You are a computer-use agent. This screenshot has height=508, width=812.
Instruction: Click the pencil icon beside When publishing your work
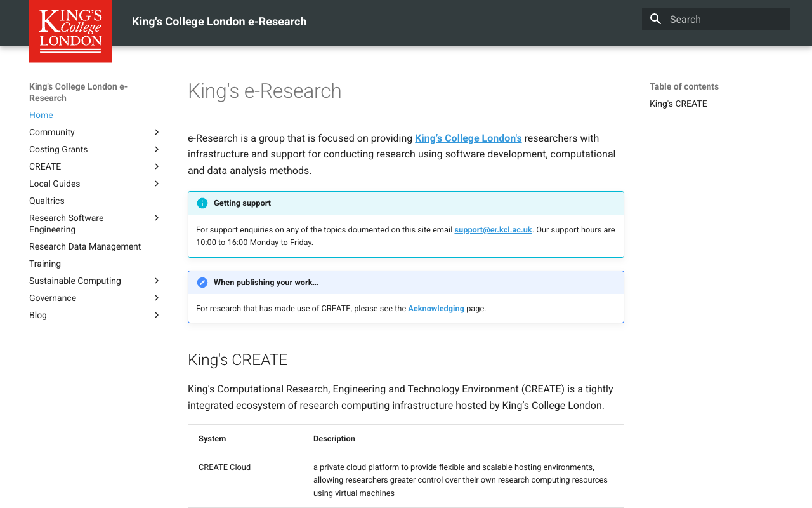202,283
